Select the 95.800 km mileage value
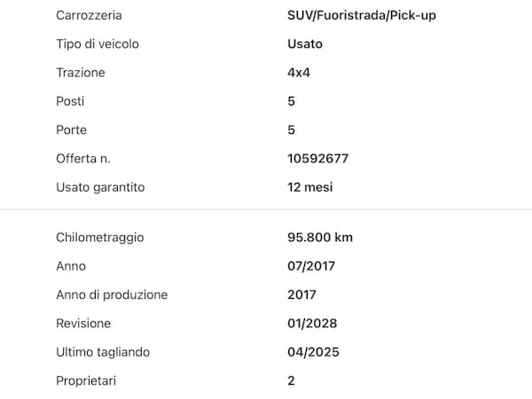 320,238
